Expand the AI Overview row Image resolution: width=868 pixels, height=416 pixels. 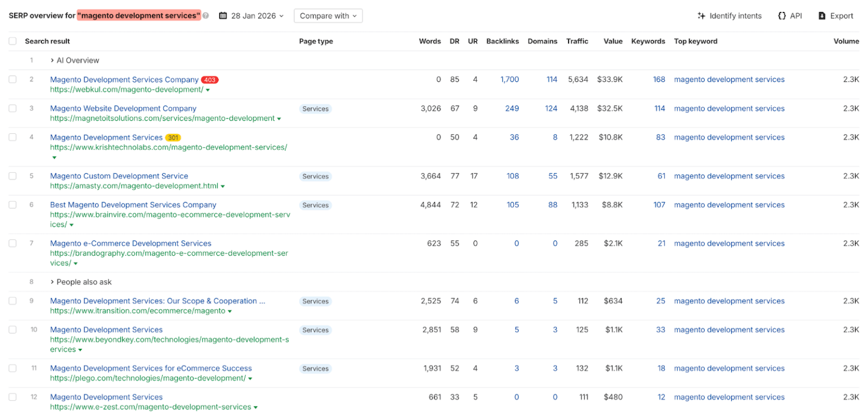point(75,60)
